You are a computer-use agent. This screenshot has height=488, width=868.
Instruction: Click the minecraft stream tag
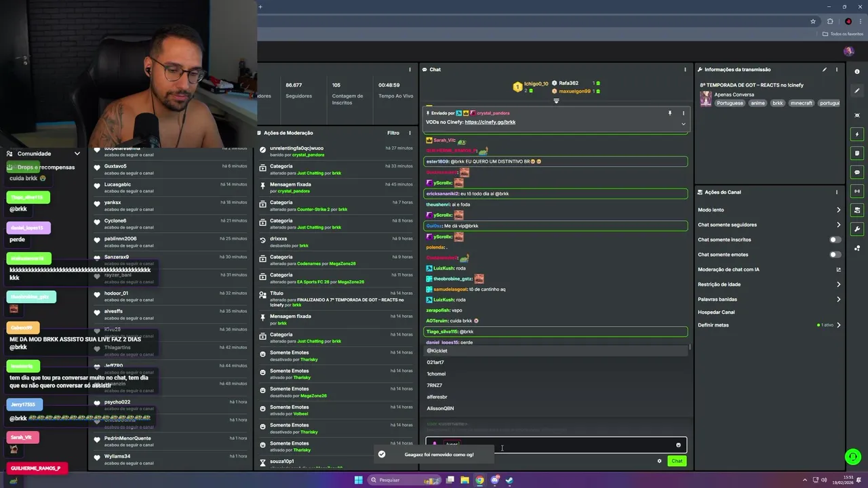(x=801, y=103)
